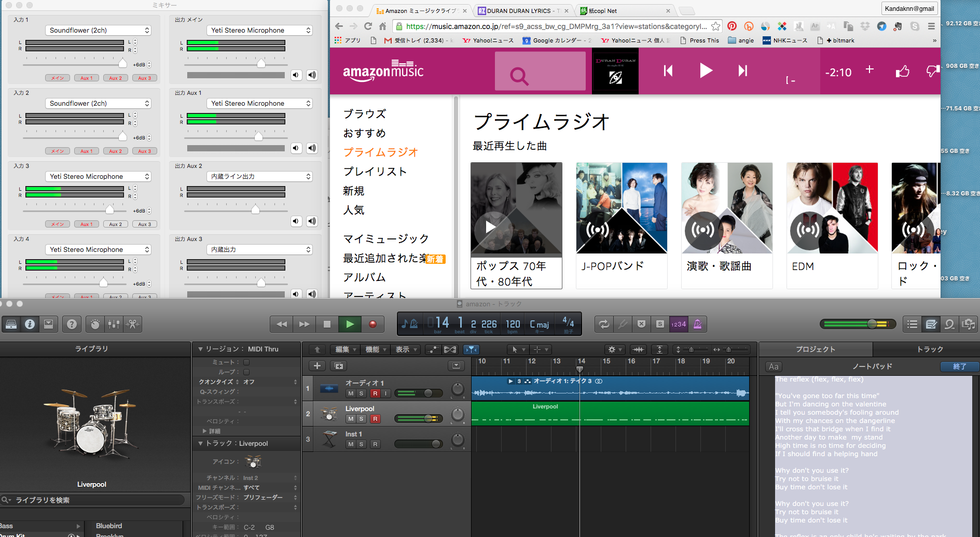This screenshot has width=980, height=537.
Task: Click the add new track plus button
Action: pos(317,366)
